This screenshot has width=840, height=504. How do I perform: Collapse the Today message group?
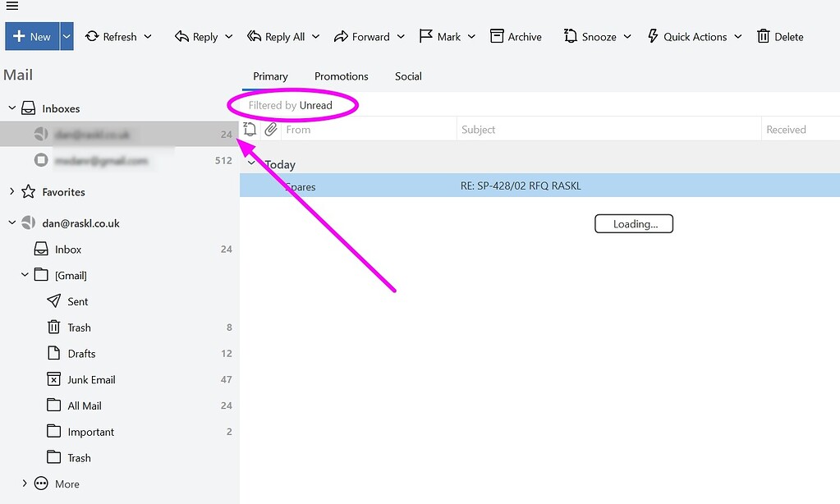(x=251, y=163)
